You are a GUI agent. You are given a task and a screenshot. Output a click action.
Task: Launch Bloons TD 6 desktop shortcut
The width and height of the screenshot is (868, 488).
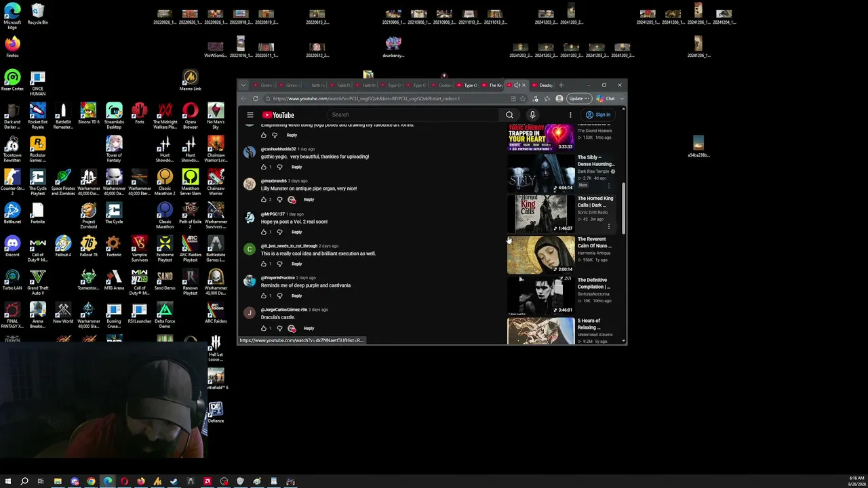pyautogui.click(x=88, y=113)
